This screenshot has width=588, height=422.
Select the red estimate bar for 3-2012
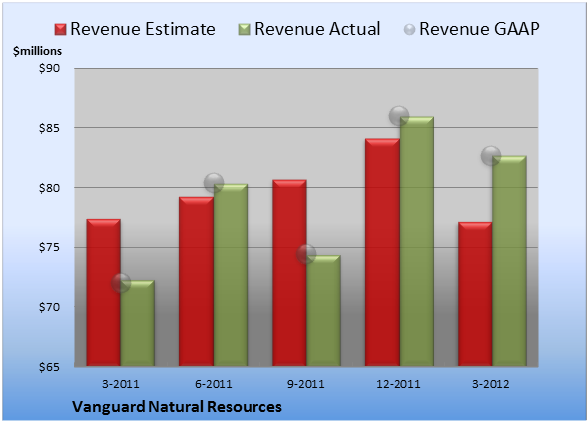(475, 294)
